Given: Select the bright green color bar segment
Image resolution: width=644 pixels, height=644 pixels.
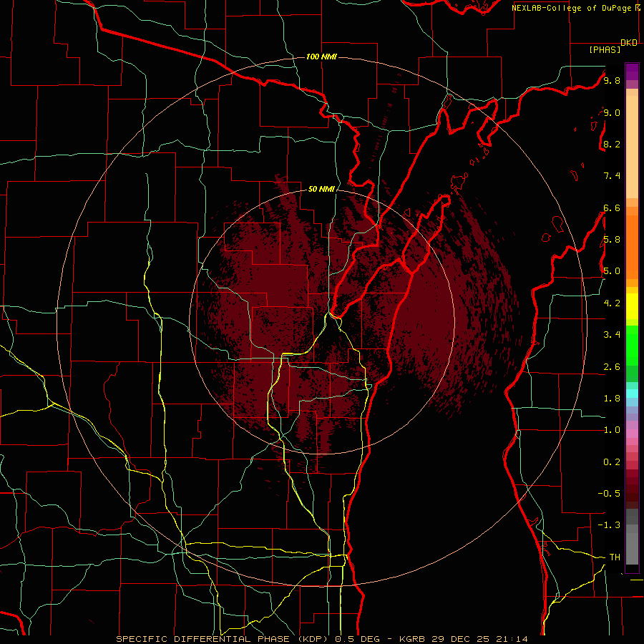Looking at the screenshot, I should [632, 346].
